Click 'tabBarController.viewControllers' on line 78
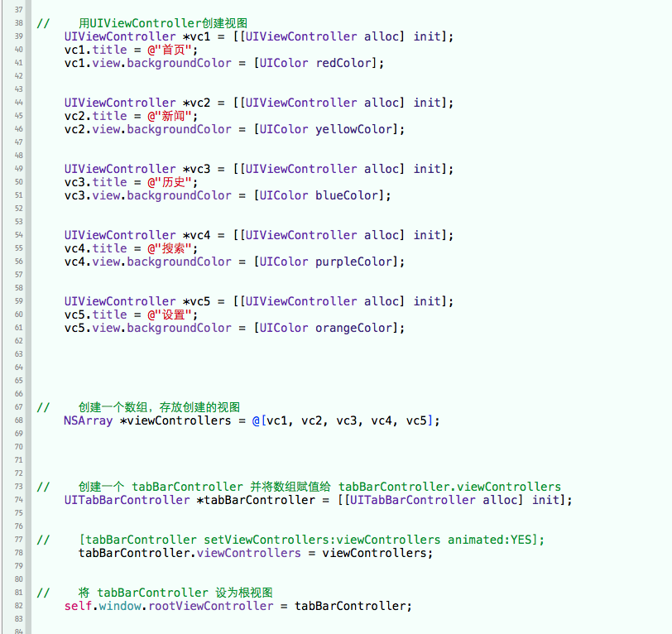Image resolution: width=672 pixels, height=634 pixels. 190,553
